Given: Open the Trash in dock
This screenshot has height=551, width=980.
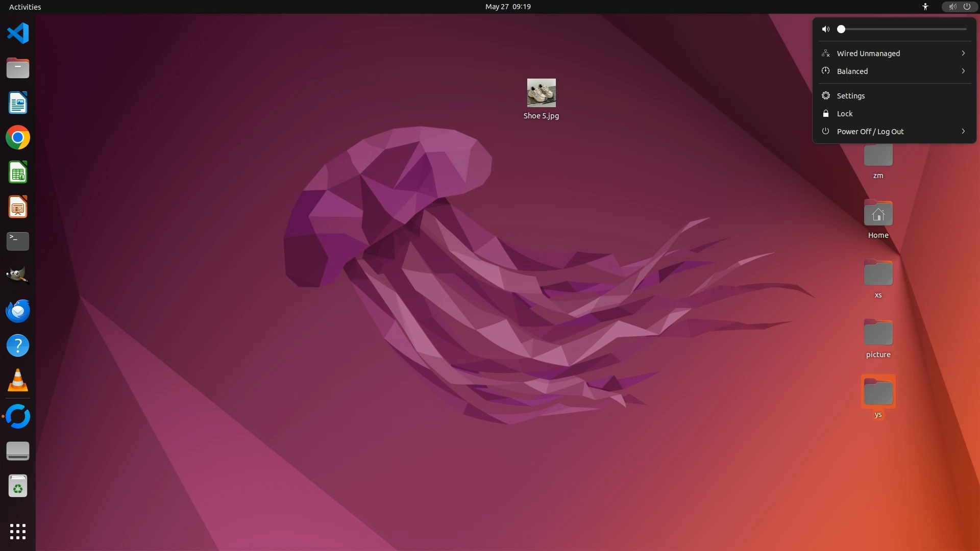Looking at the screenshot, I should 18,486.
